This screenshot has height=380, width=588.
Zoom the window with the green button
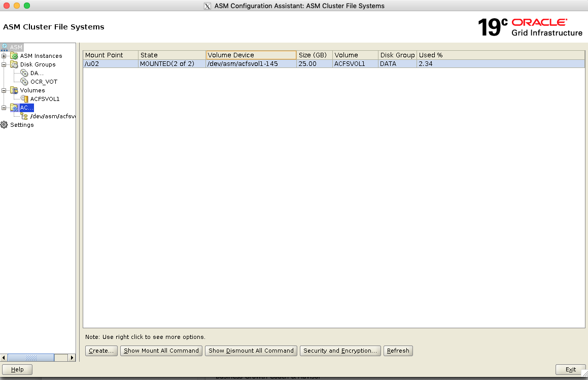[x=26, y=6]
